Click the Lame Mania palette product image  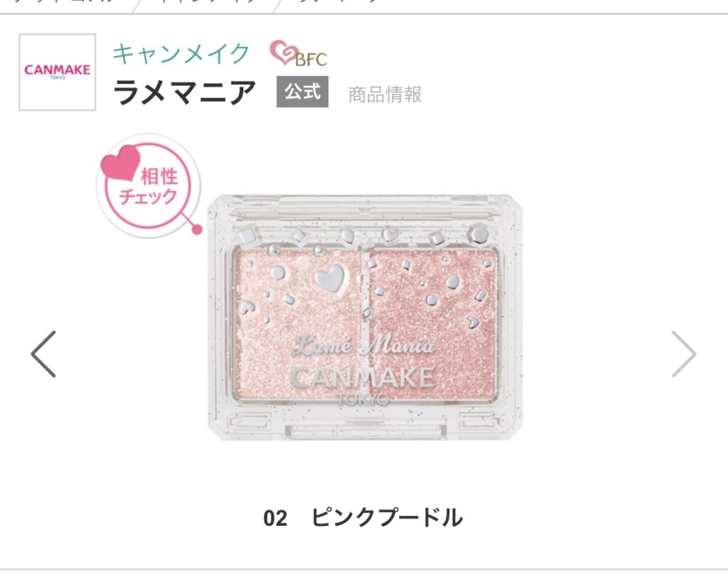(365, 318)
